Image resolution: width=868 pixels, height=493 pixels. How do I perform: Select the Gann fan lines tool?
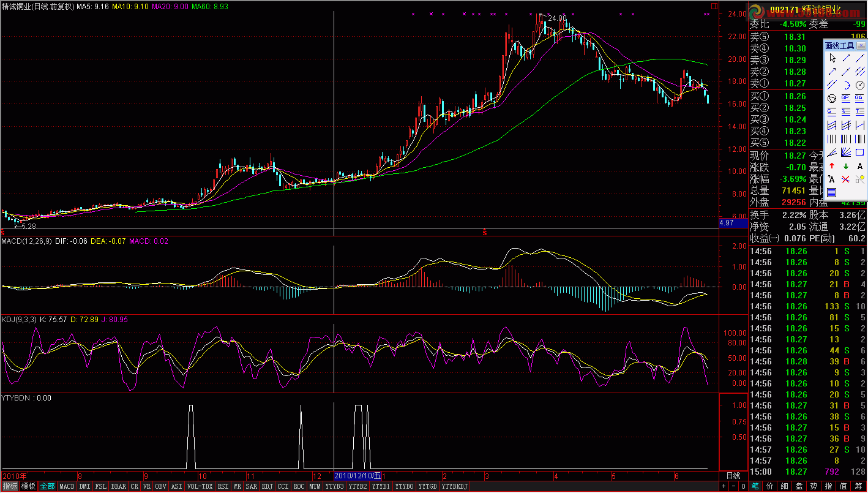846,152
